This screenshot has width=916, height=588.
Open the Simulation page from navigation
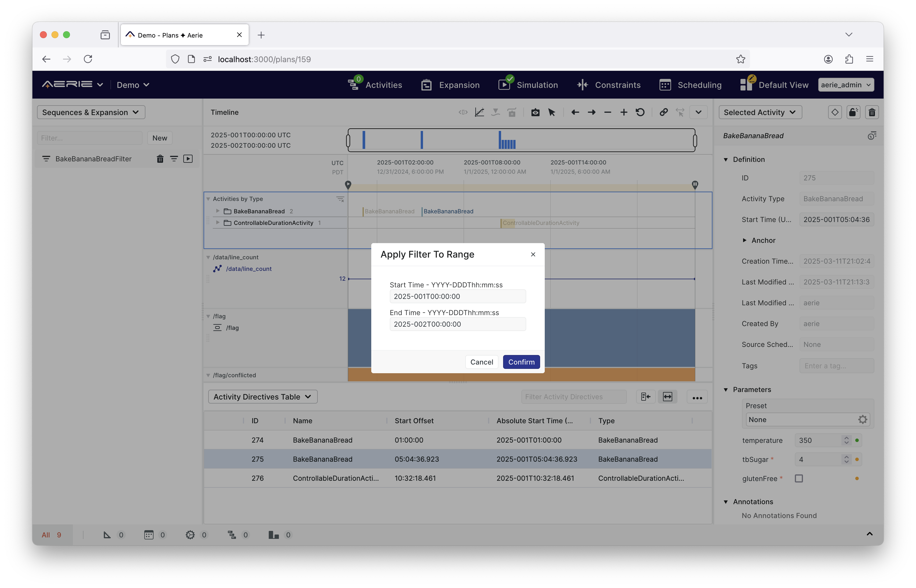point(537,85)
